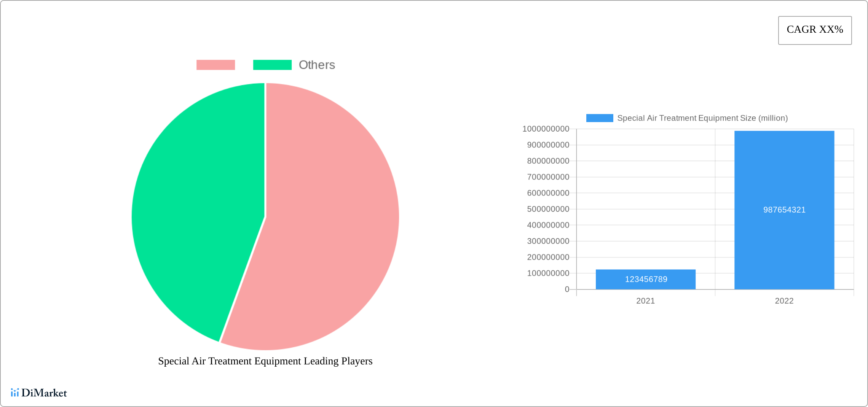Click the Special Air Treatment Equipment Leading Players title
This screenshot has height=407, width=868.
[x=265, y=361]
